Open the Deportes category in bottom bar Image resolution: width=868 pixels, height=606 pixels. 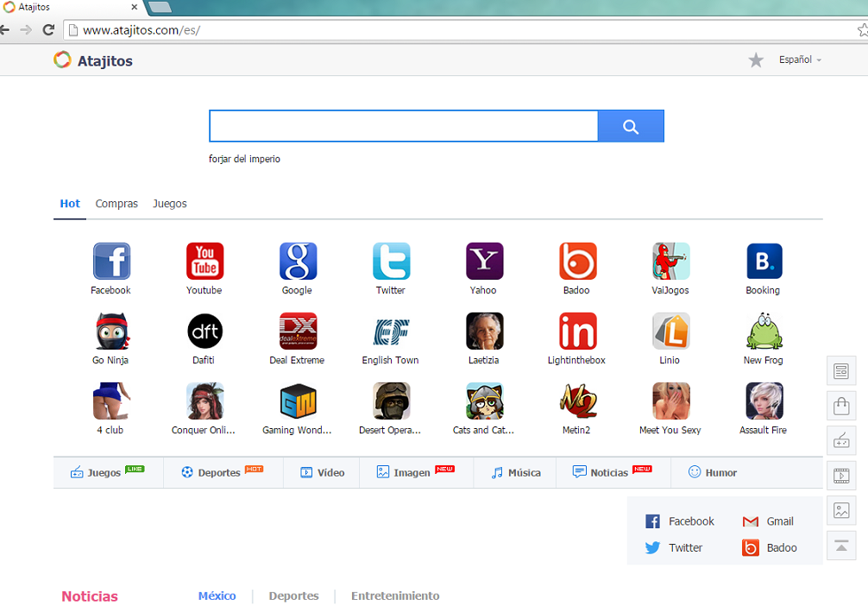click(223, 472)
